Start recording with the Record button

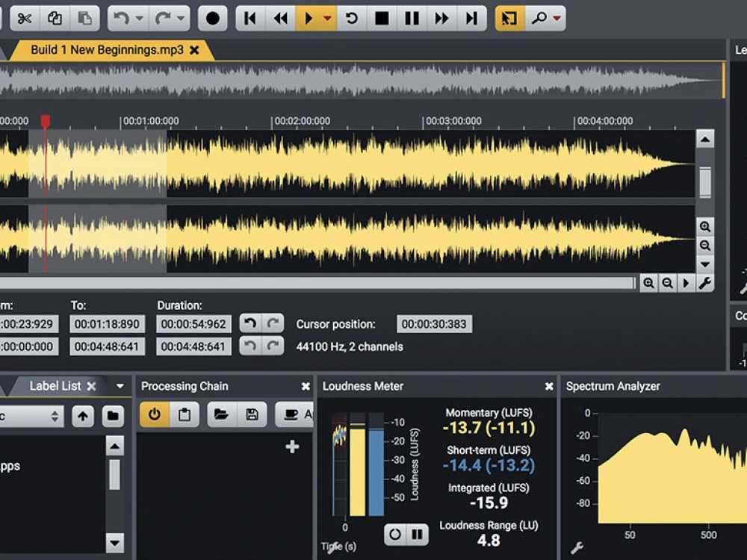pyautogui.click(x=212, y=19)
